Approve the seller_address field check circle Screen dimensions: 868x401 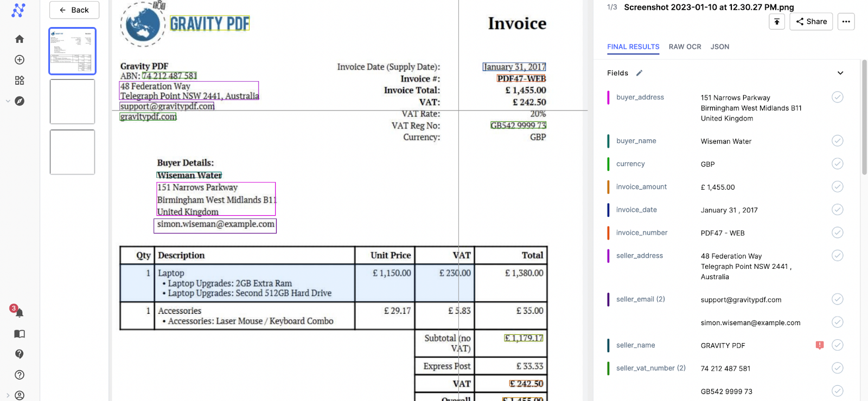point(838,255)
